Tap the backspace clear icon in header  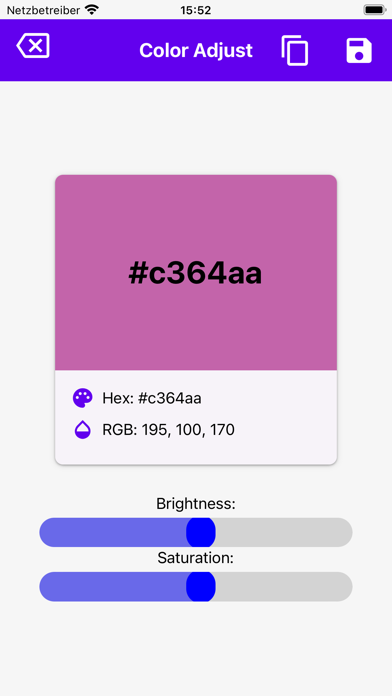(33, 46)
